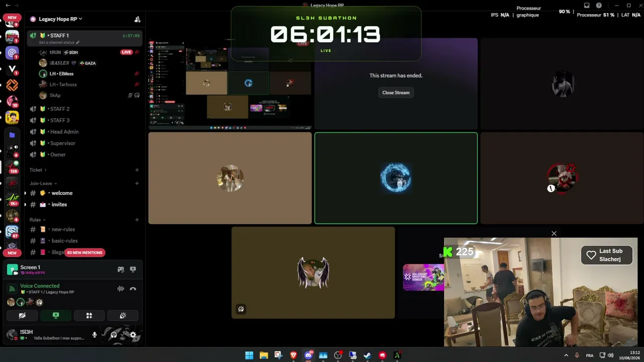Toggle screen sharing in the voice panel
644x362 pixels.
(x=56, y=316)
